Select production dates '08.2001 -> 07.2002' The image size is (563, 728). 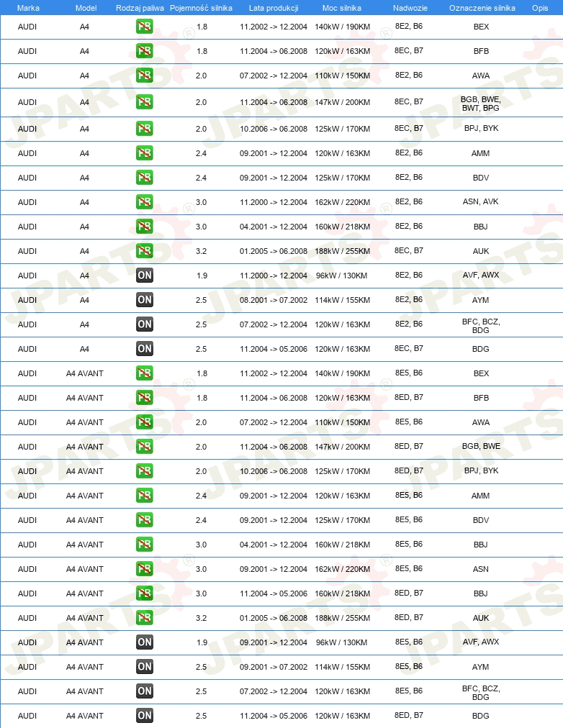coord(274,300)
